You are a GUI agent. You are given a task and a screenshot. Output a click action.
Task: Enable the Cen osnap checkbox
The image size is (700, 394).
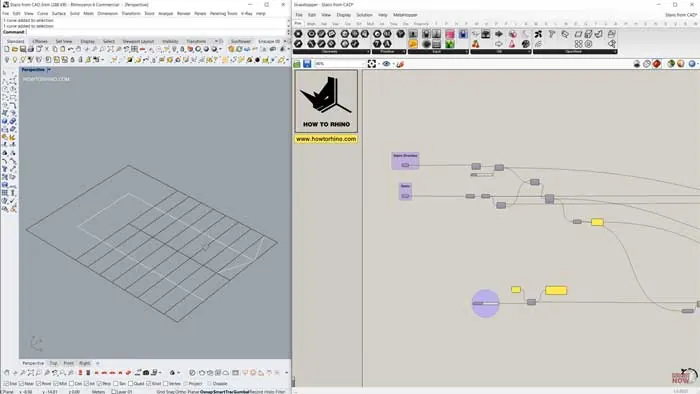[71, 384]
